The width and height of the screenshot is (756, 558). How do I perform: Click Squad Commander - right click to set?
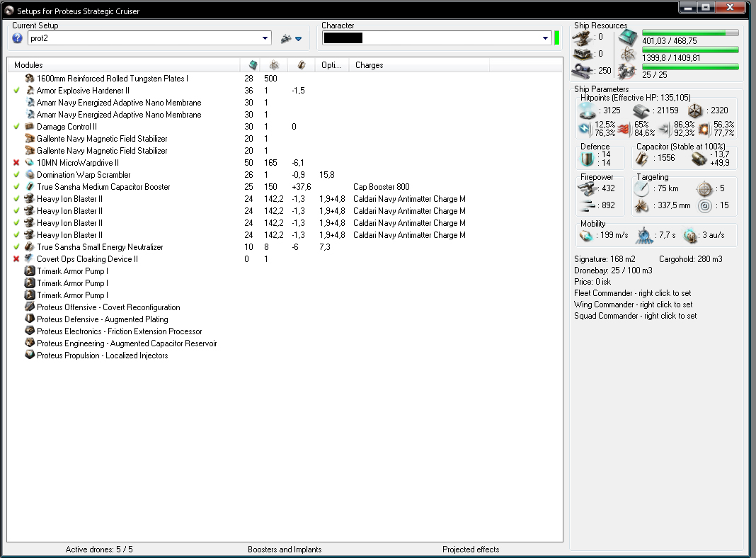click(x=636, y=316)
